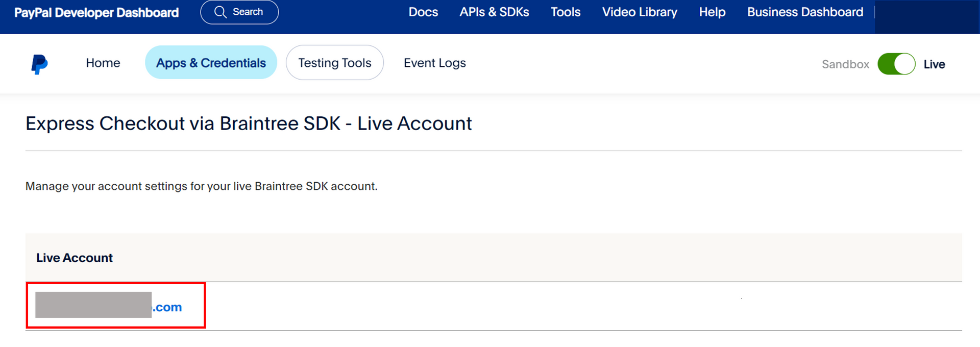The width and height of the screenshot is (980, 347).
Task: Navigate to Business Dashboard
Action: [x=805, y=12]
